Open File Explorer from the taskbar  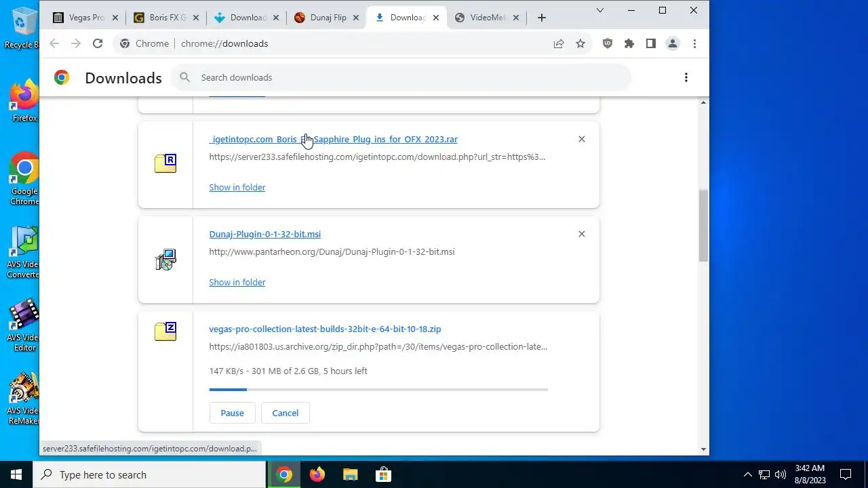[350, 474]
